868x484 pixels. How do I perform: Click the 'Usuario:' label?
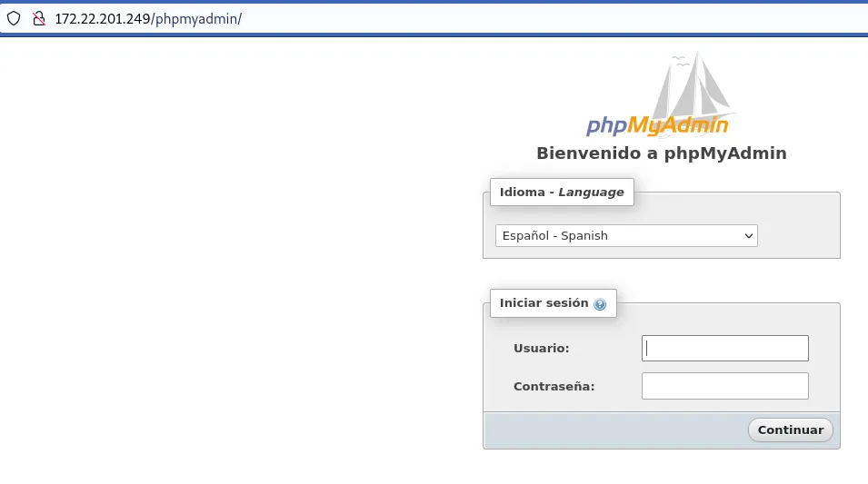[x=541, y=349]
